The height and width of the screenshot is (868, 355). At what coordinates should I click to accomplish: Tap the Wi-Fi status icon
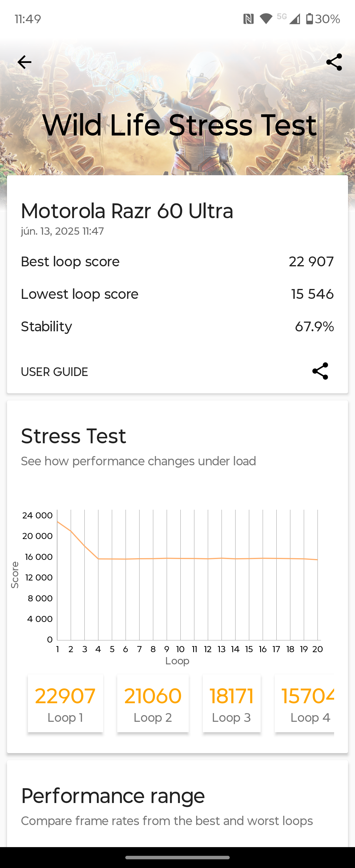(x=266, y=19)
